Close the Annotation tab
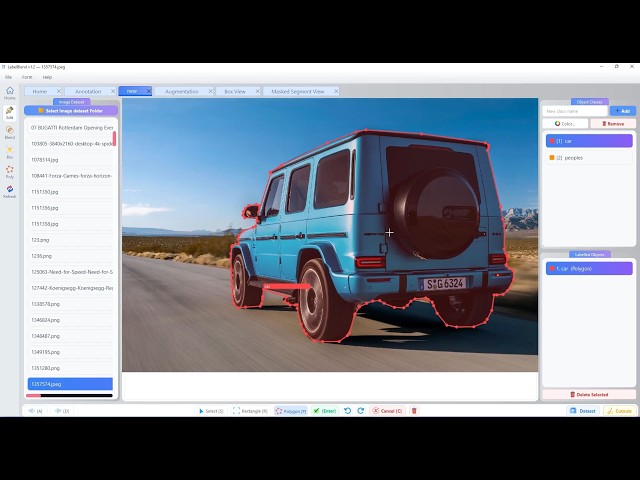Viewport: 640px width, 480px height. 113,91
